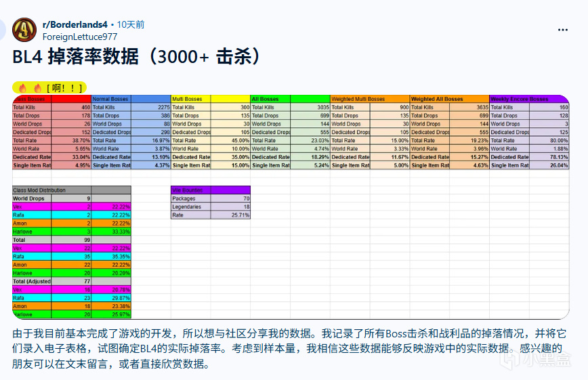Viewport: 588px width, 380px height.
Task: Open the post title 'BL4 掉落率数据'
Action: (135, 57)
